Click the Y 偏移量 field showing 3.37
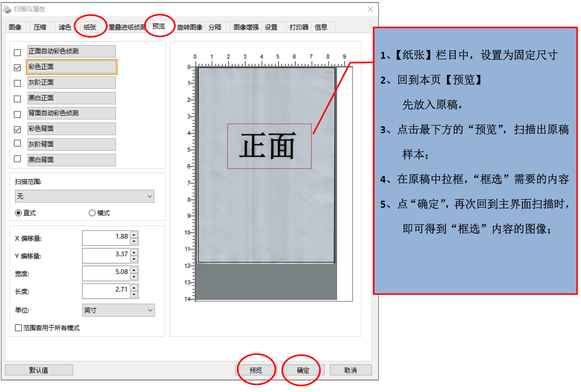 [106, 256]
